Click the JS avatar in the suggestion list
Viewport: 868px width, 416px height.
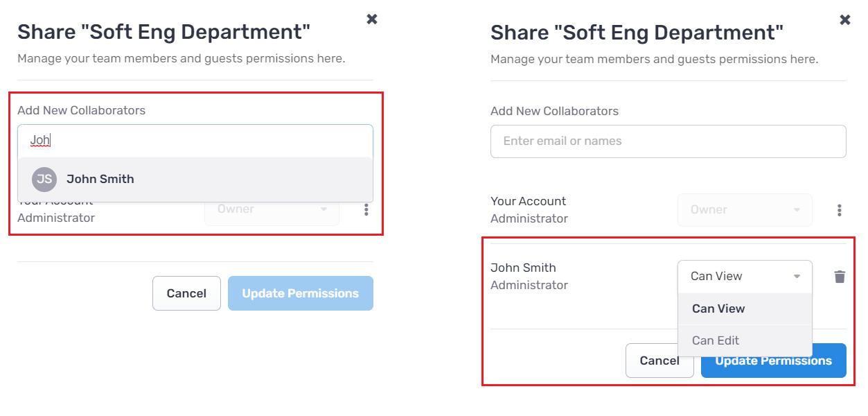click(x=44, y=179)
